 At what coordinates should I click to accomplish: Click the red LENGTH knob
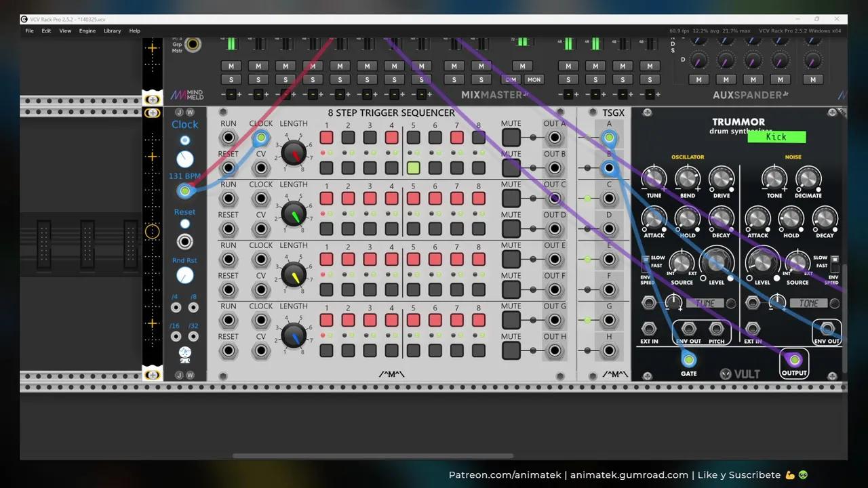294,154
